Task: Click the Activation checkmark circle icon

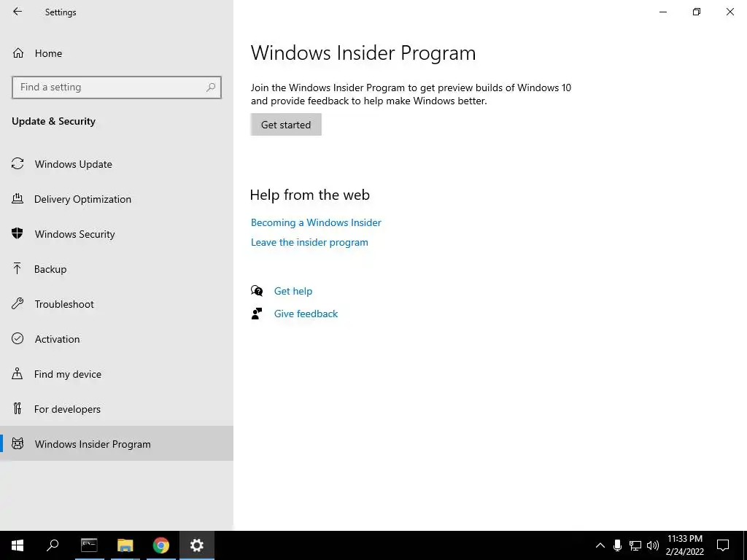Action: (18, 338)
